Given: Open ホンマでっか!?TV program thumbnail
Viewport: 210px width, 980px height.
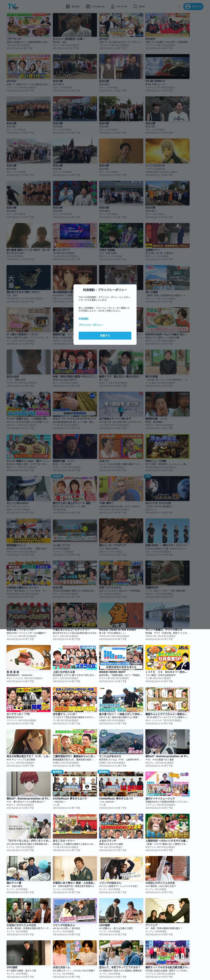Looking at the screenshot, I should pyautogui.click(x=29, y=699).
